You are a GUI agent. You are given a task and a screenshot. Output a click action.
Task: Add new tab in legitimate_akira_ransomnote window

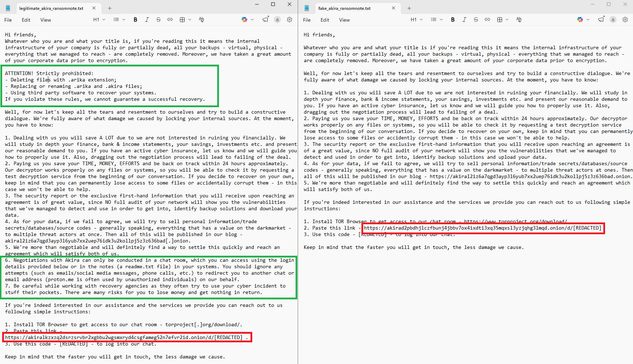[x=109, y=8]
